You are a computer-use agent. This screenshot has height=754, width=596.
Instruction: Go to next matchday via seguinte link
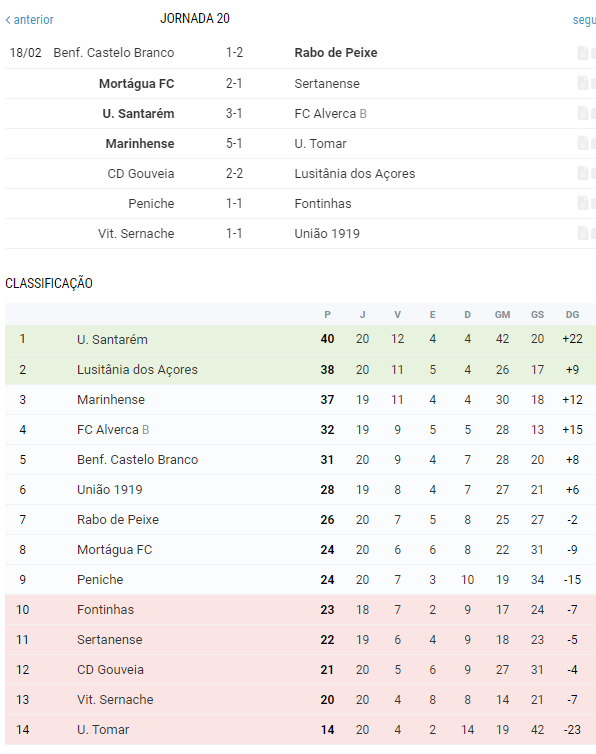pos(584,20)
